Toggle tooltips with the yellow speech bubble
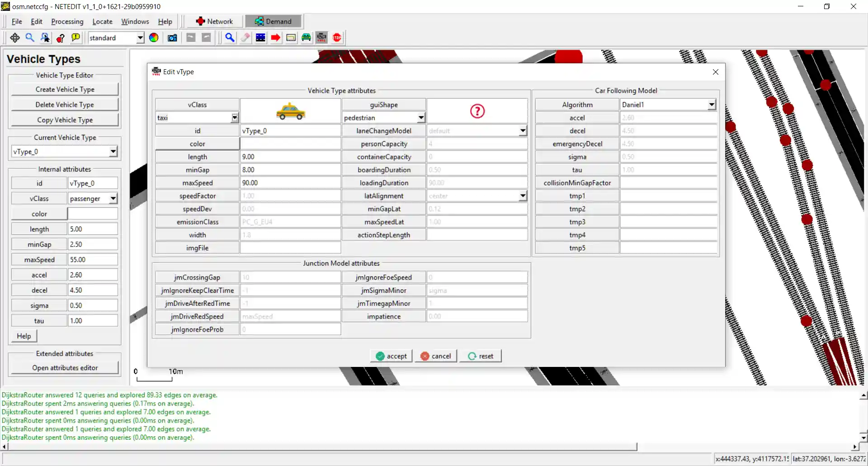The image size is (868, 466). 75,38
